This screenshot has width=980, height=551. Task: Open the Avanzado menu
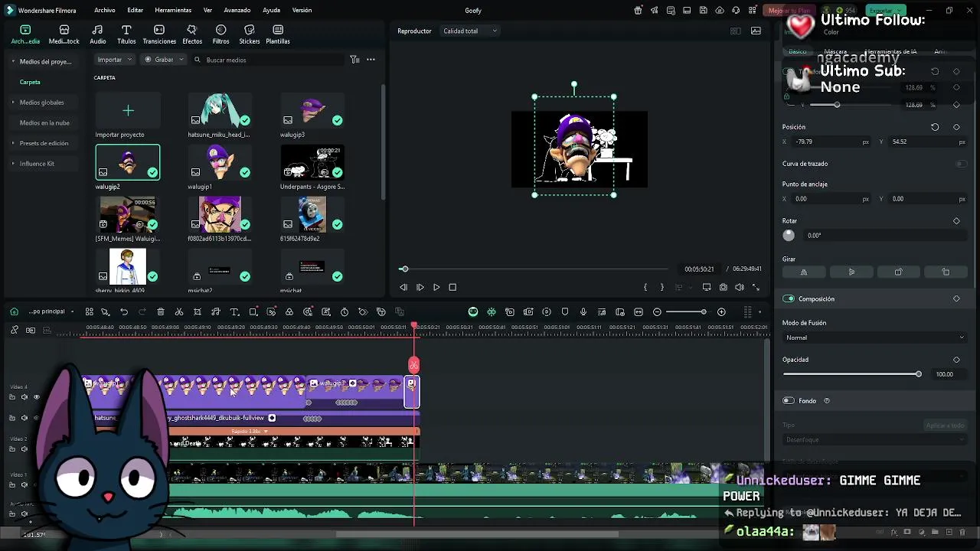tap(237, 11)
